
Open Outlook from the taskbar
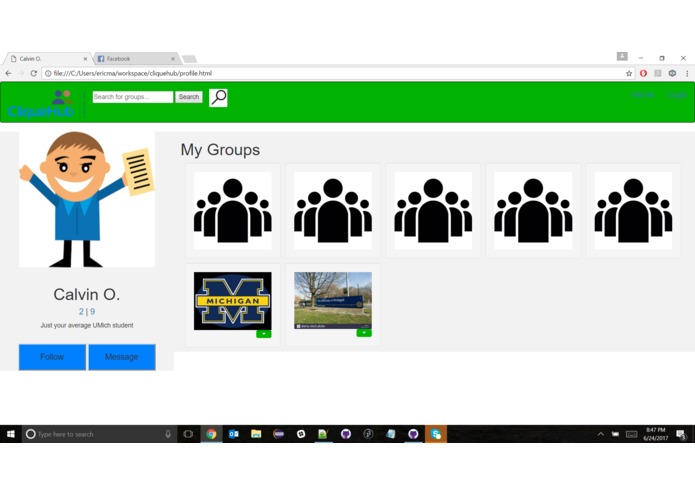234,434
